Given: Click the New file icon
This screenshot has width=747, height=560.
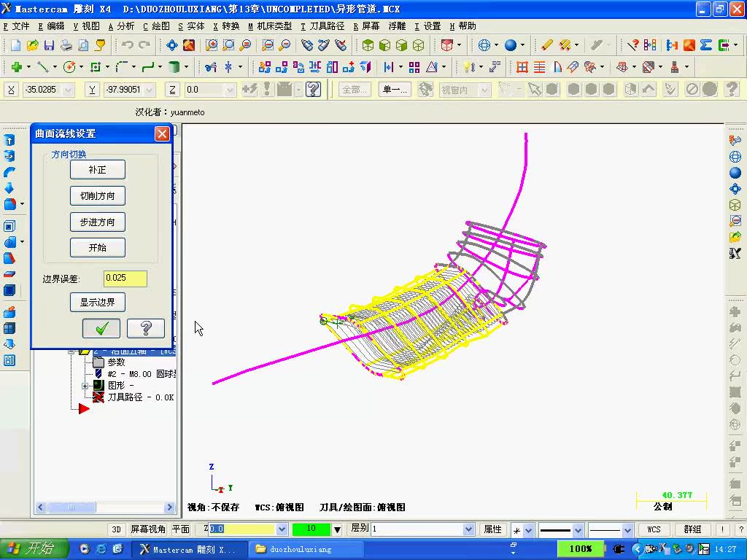Looking at the screenshot, I should click(15, 45).
